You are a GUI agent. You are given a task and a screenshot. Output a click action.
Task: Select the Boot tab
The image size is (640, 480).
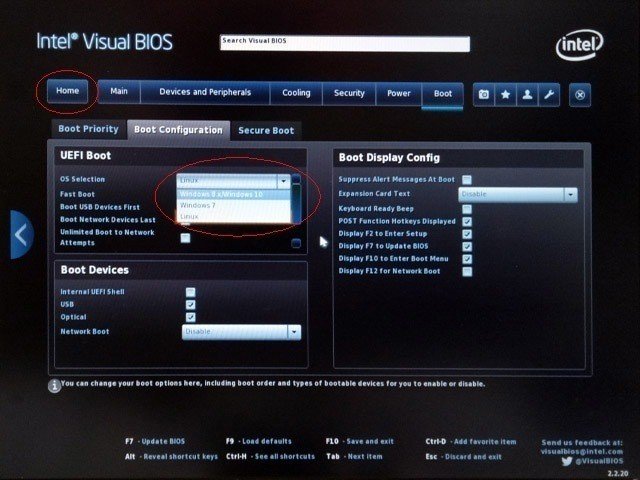(x=442, y=94)
